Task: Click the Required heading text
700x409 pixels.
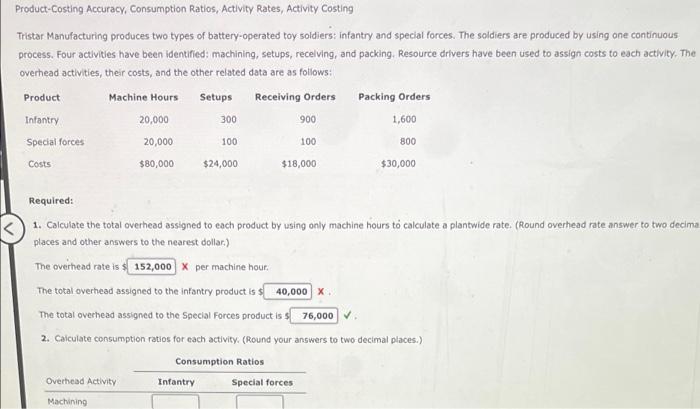Action: tap(51, 200)
